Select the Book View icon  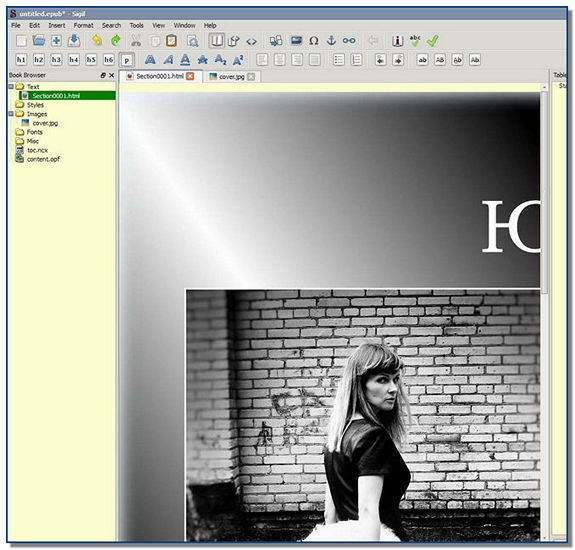pos(216,41)
